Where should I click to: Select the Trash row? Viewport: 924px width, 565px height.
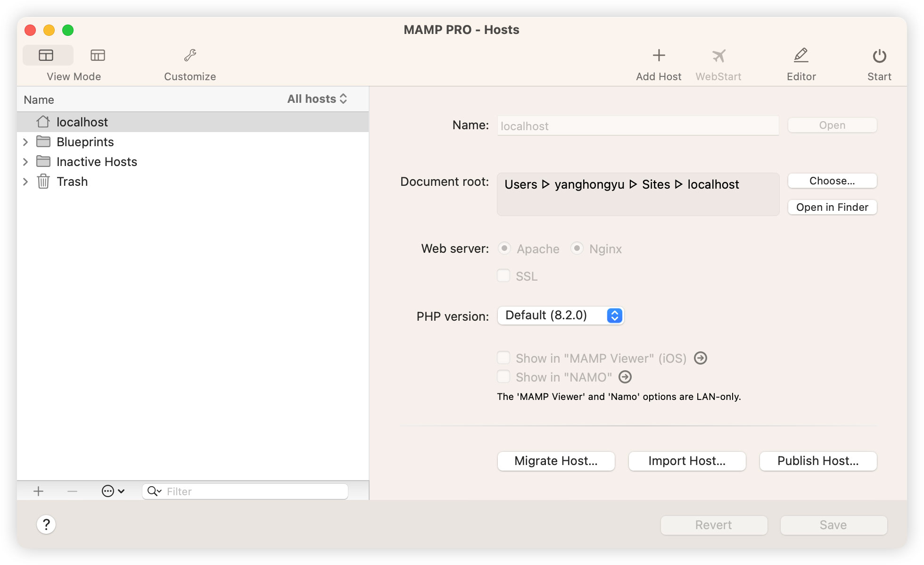coord(193,181)
